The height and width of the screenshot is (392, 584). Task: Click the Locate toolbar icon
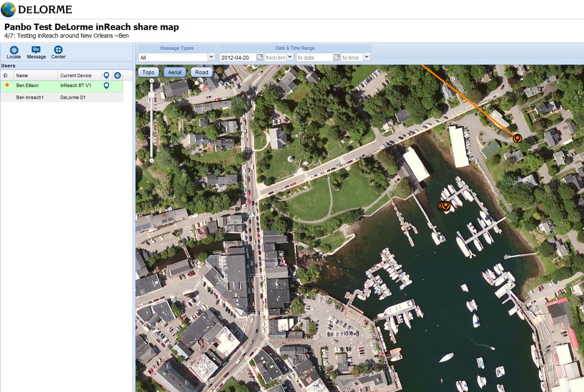(x=14, y=50)
